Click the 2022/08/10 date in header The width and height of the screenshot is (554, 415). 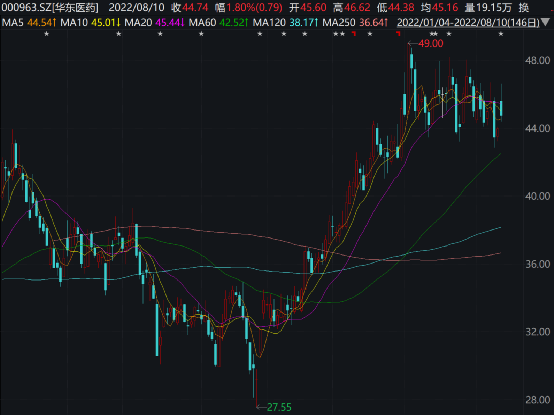click(x=136, y=7)
